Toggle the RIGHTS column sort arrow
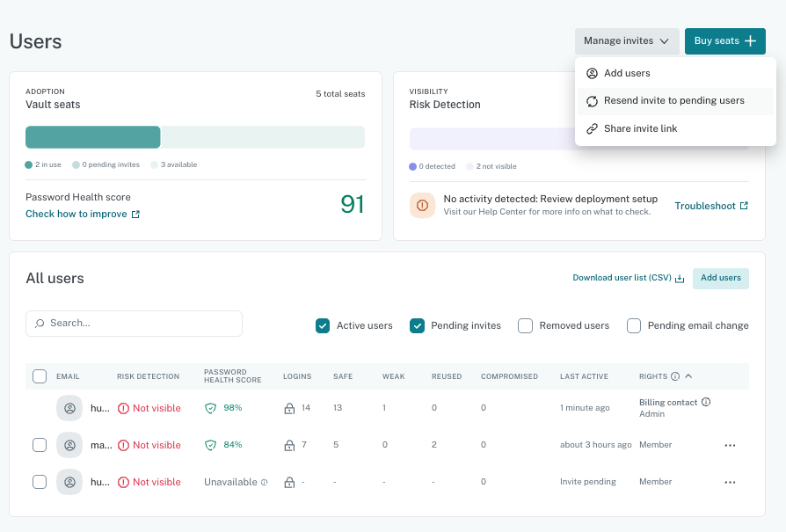Screen dimensions: 786x532 (688, 376)
